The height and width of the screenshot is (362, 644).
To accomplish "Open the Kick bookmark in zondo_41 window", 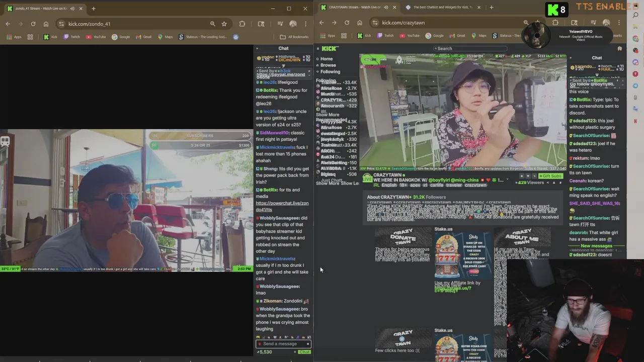I will point(50,37).
